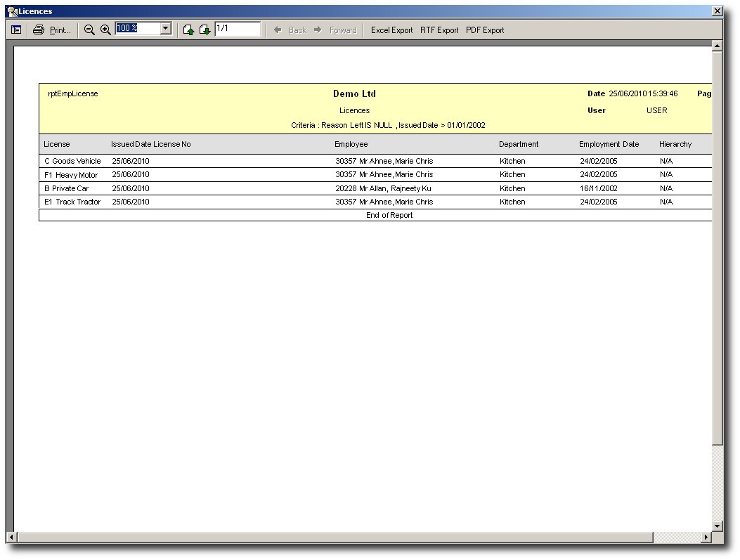Click the zoom out magnifier icon
Image resolution: width=740 pixels, height=560 pixels.
(x=89, y=30)
